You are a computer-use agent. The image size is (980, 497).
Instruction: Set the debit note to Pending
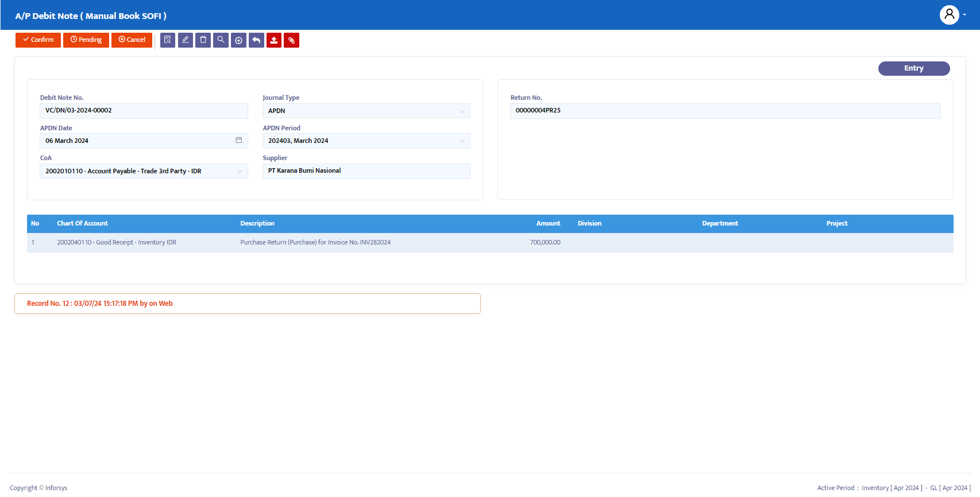(86, 40)
